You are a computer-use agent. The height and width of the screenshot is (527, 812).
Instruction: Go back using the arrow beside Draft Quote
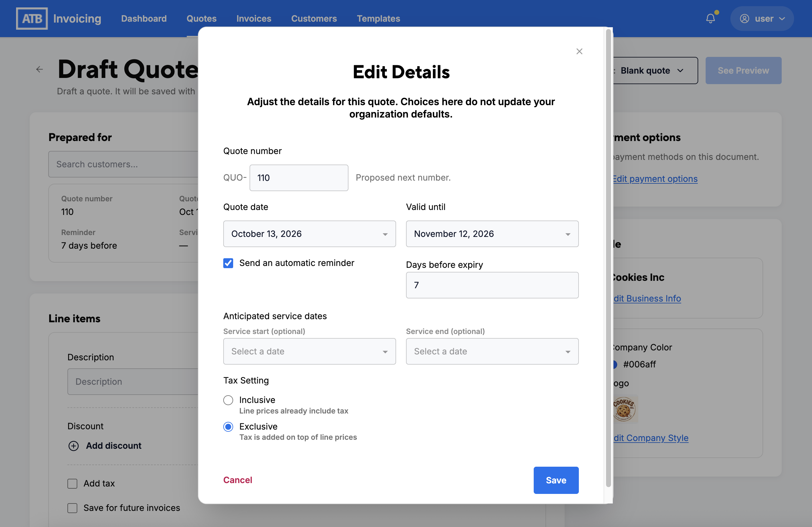coord(40,70)
